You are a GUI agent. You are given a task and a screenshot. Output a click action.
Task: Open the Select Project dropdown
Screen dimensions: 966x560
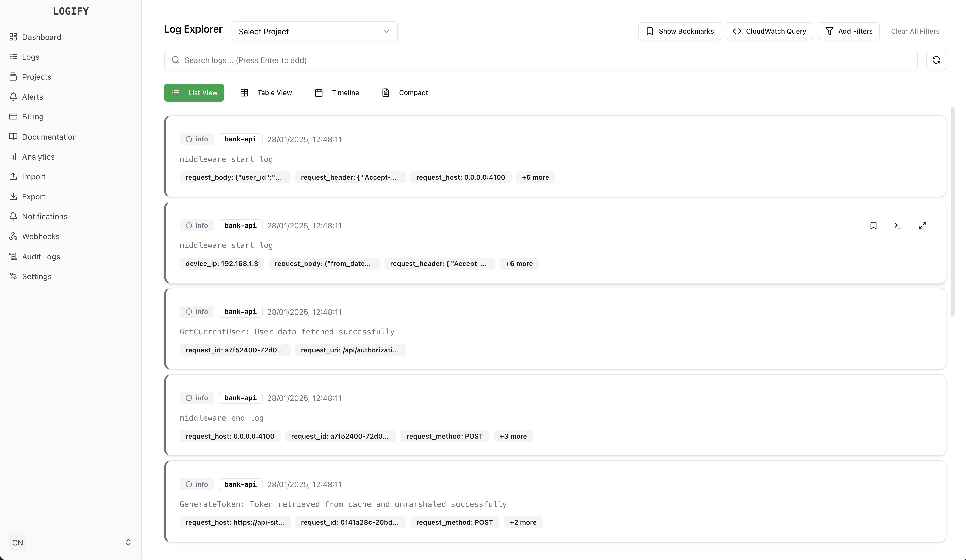point(314,32)
